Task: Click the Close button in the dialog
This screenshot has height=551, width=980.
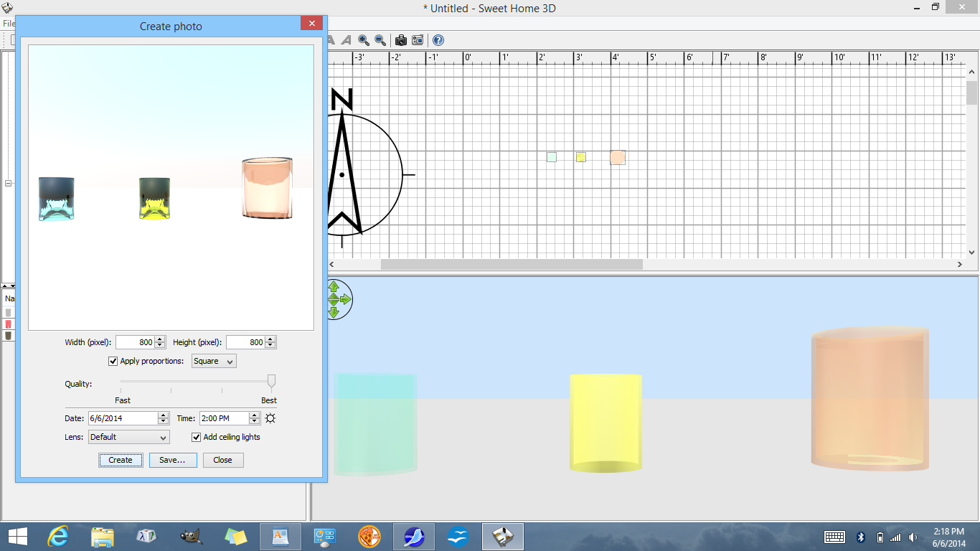Action: pos(222,460)
